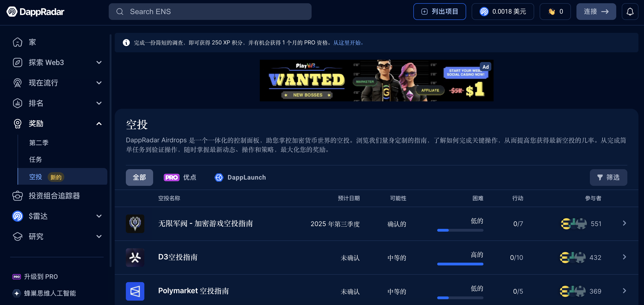
Task: Open the 从这里开始 survey link
Action: tap(348, 43)
